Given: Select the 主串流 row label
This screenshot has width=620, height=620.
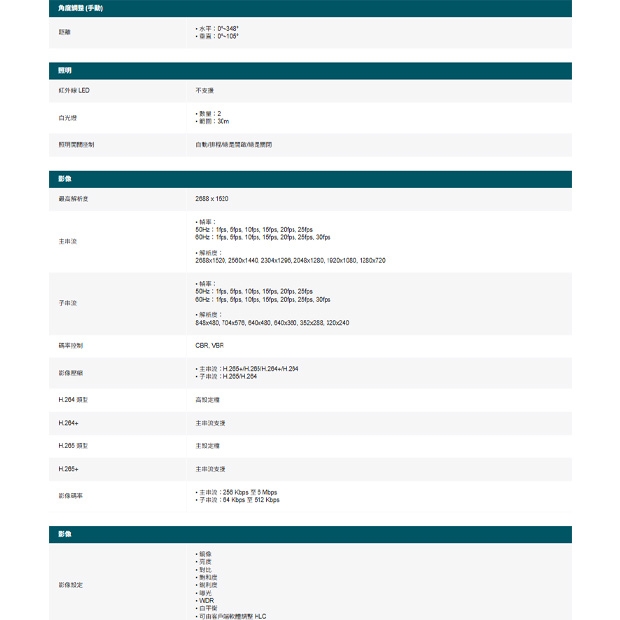Looking at the screenshot, I should (67, 241).
